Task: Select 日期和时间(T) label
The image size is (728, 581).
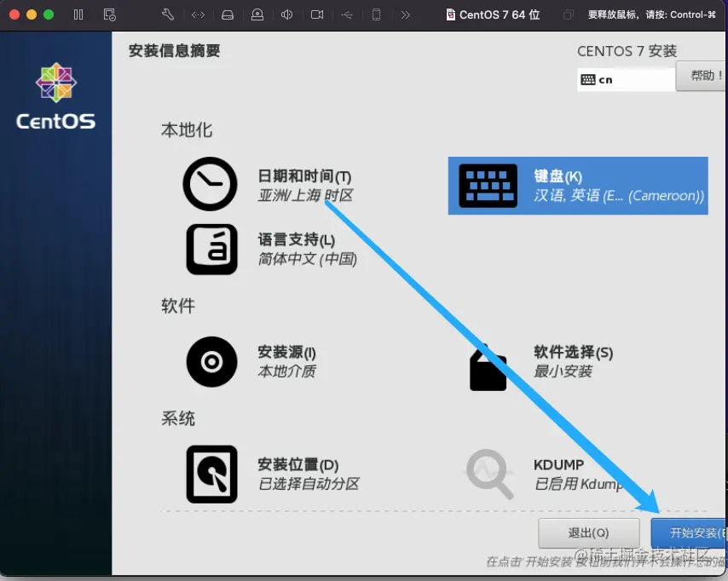Action: click(304, 176)
